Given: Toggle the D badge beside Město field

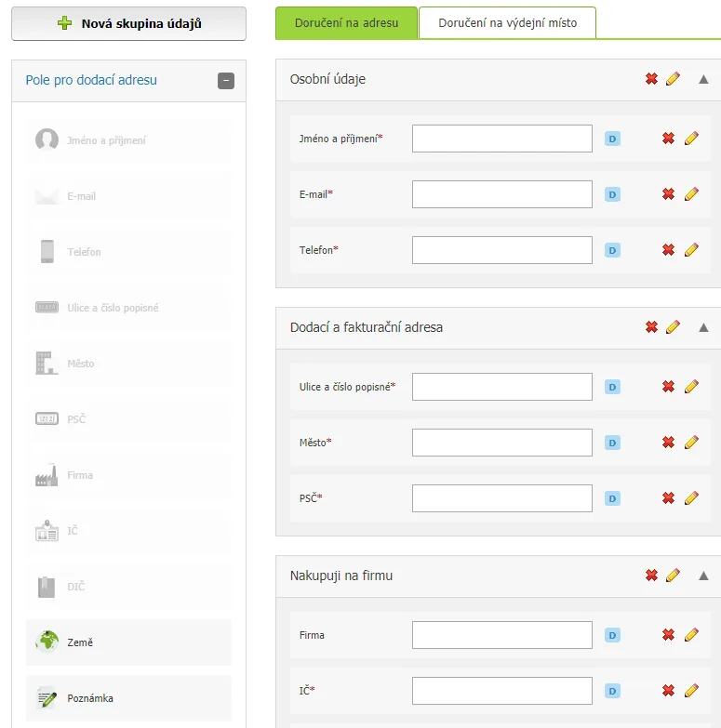Looking at the screenshot, I should [x=612, y=443].
